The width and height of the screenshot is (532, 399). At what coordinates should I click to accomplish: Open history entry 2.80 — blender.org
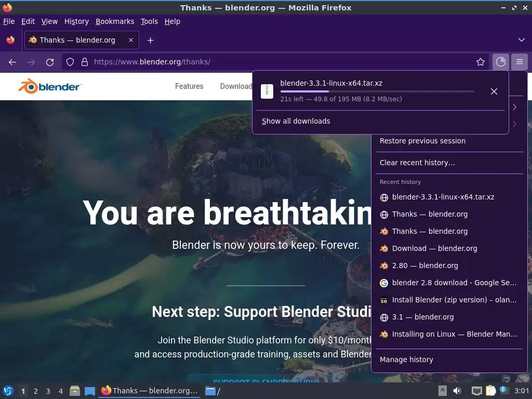click(x=449, y=265)
